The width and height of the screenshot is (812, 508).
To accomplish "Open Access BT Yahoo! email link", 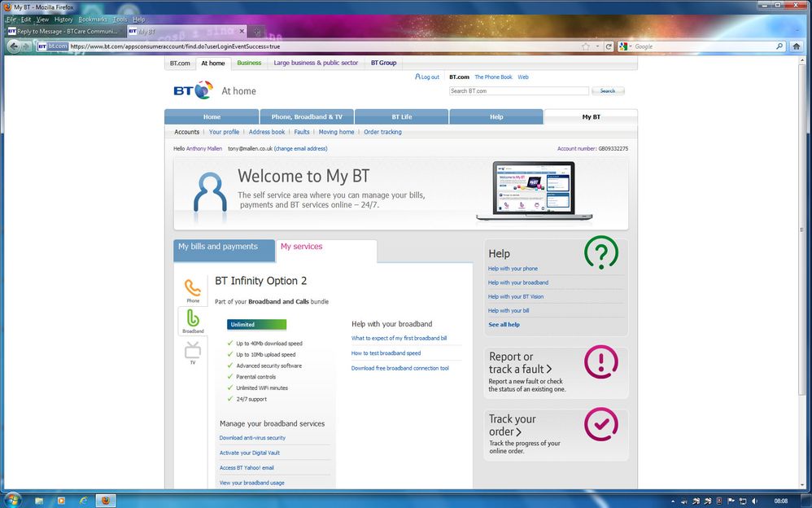I will coord(247,467).
